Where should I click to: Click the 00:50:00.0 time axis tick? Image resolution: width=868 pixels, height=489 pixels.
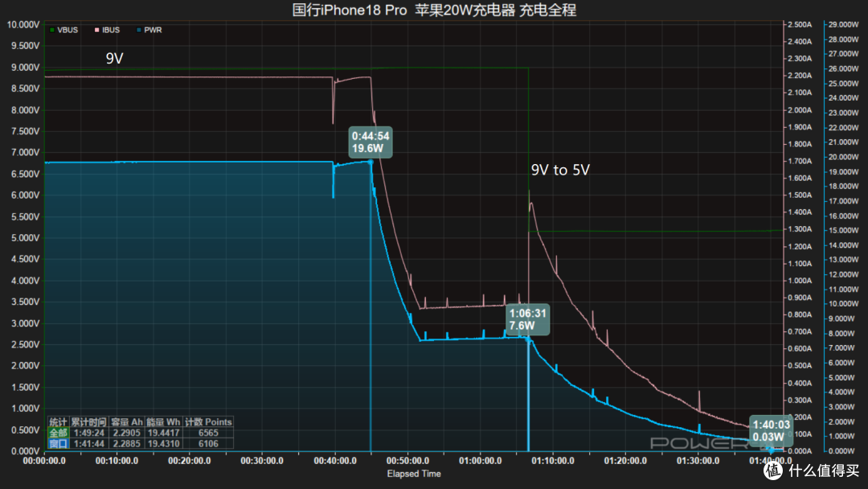(407, 461)
